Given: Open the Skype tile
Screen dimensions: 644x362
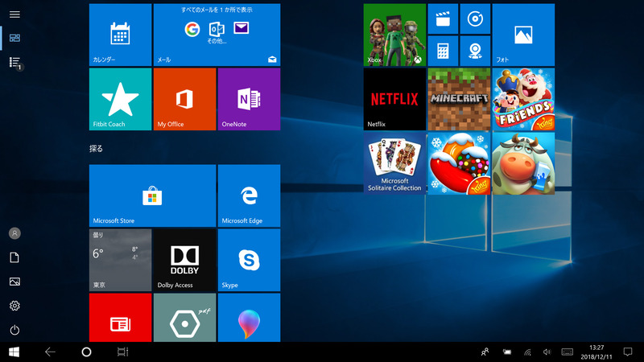Looking at the screenshot, I should pyautogui.click(x=250, y=260).
